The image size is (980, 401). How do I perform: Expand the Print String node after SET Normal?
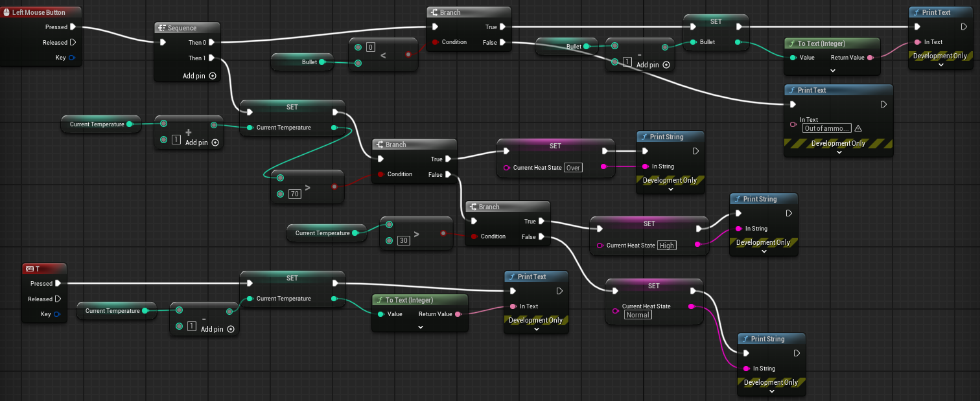pos(771,391)
